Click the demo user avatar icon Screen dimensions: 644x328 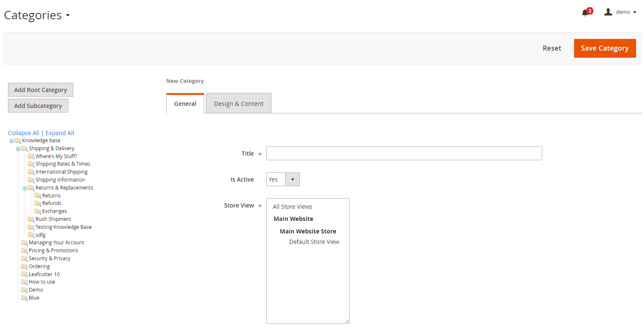tap(608, 12)
